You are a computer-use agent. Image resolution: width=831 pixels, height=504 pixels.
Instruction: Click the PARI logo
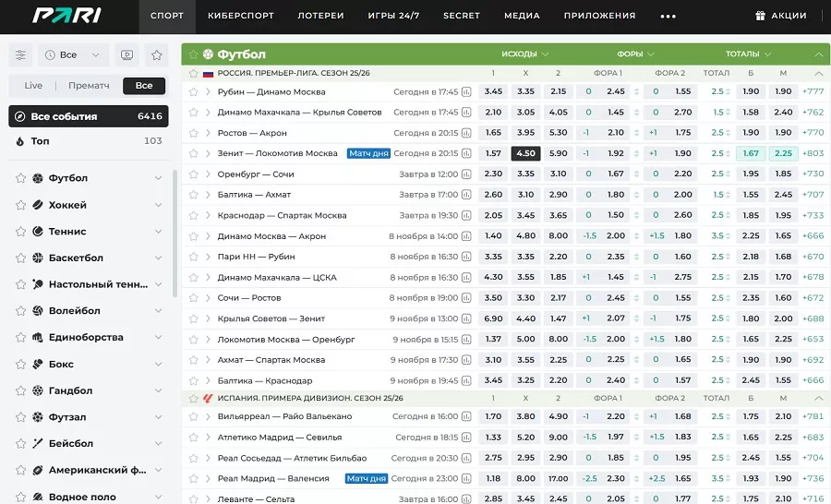pos(66,16)
